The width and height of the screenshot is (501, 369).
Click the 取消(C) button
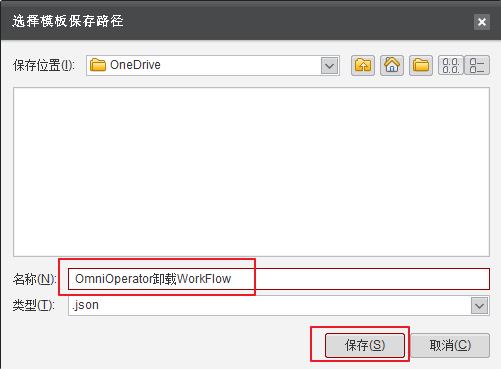pyautogui.click(x=450, y=345)
